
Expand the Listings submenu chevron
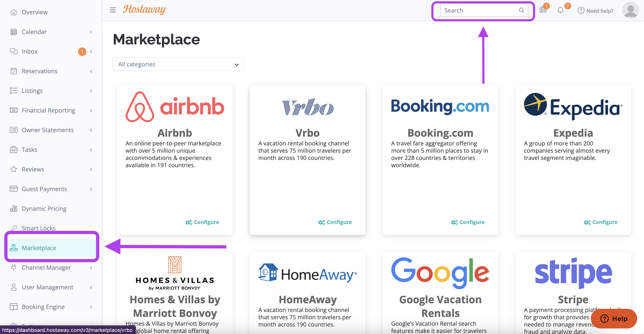(91, 91)
